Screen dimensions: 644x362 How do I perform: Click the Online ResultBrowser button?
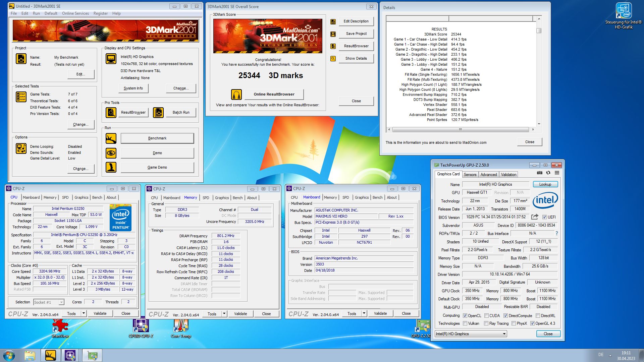coord(274,95)
